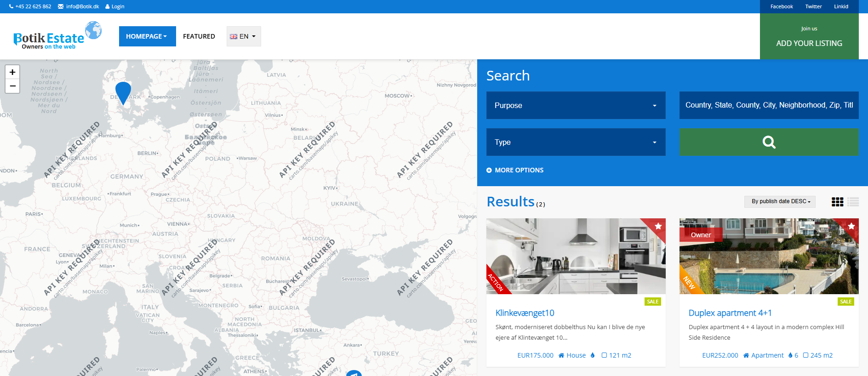
Task: Open the Purpose dropdown
Action: click(576, 105)
